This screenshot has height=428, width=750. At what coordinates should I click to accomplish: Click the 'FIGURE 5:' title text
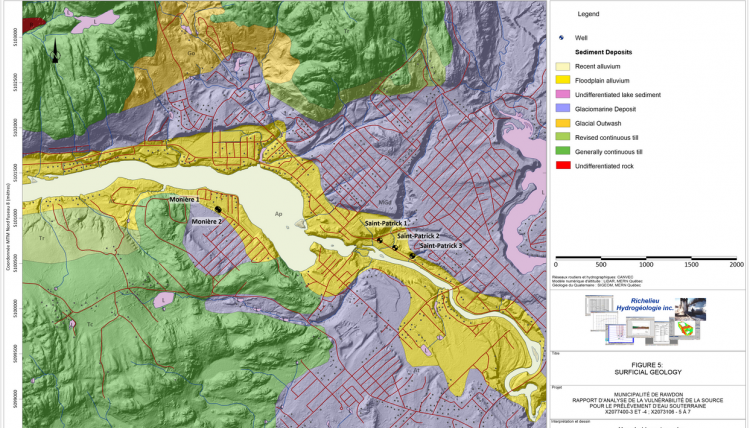click(x=647, y=365)
